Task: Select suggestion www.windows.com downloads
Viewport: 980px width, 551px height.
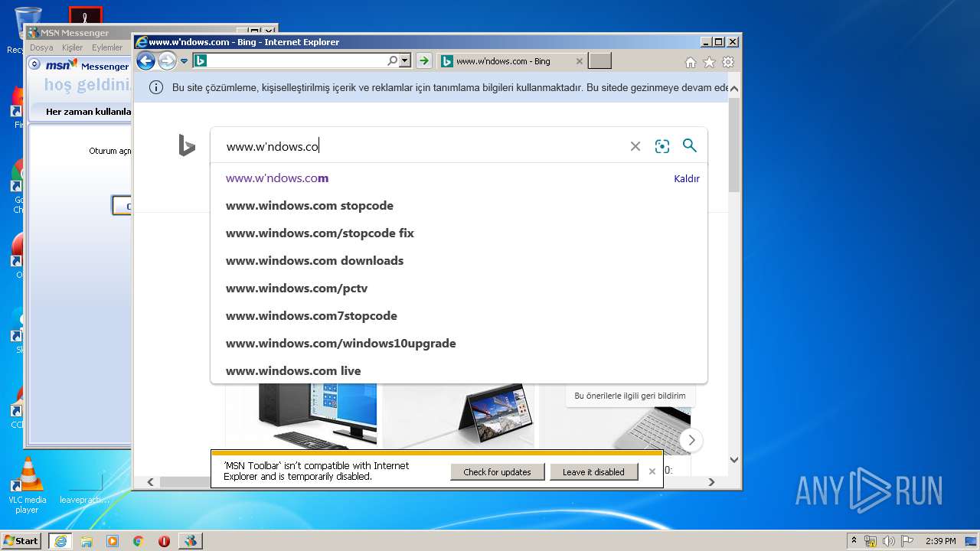Action: point(315,261)
